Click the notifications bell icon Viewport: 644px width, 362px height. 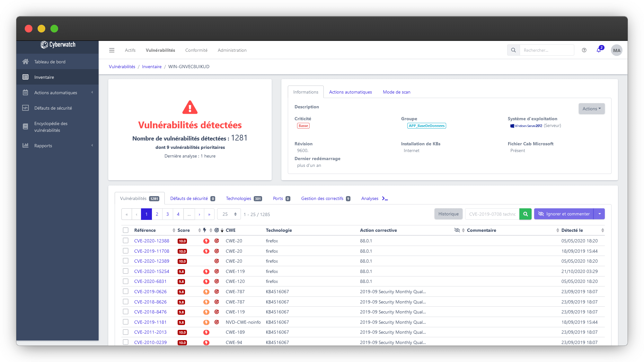pos(599,50)
